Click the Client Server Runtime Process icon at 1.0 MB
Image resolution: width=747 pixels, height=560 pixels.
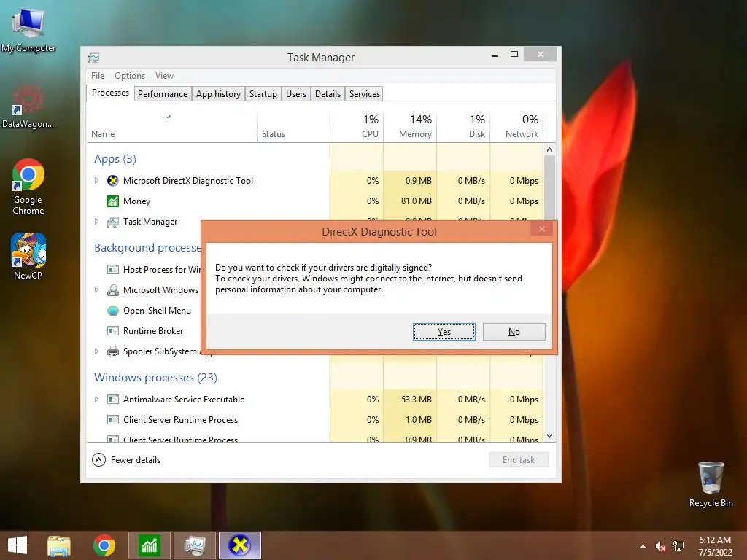tap(113, 419)
